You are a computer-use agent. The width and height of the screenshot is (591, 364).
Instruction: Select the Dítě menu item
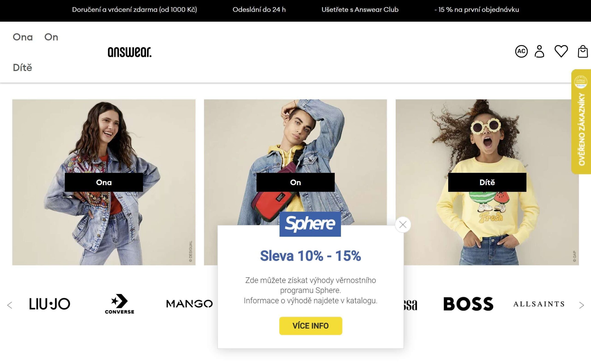[22, 67]
